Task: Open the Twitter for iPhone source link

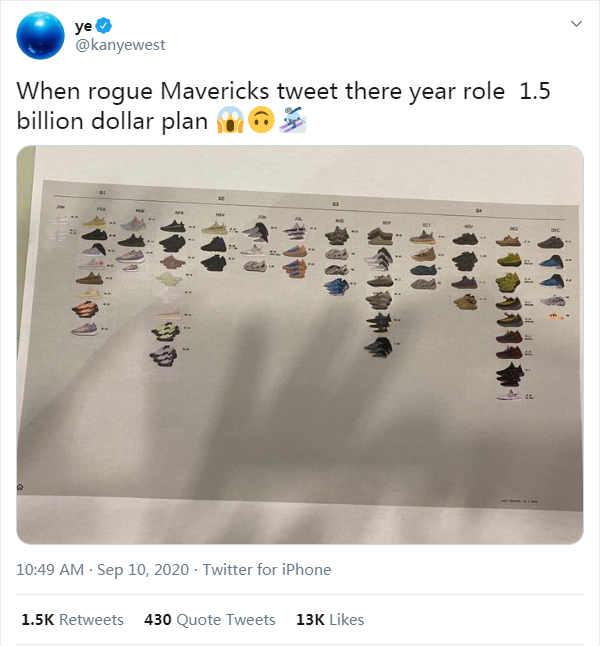Action: coord(267,570)
